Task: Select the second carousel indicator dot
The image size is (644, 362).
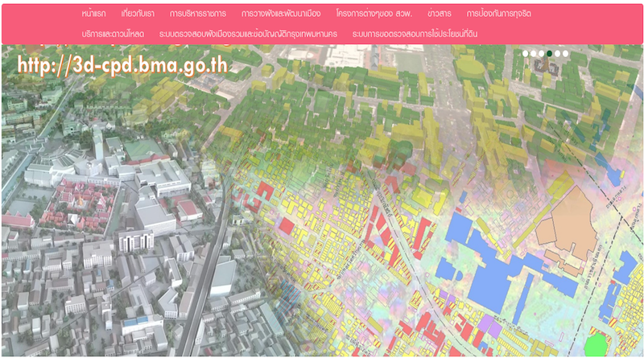Action: (533, 53)
